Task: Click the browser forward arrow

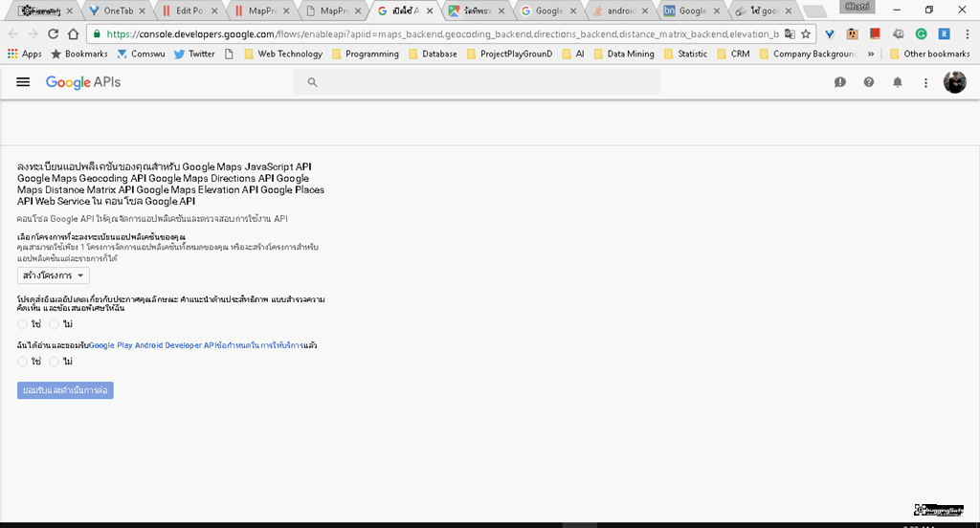Action: [33, 33]
